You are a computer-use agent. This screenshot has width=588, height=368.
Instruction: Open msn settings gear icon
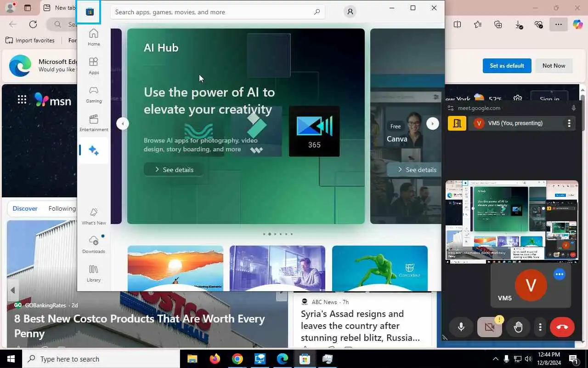coord(518,99)
